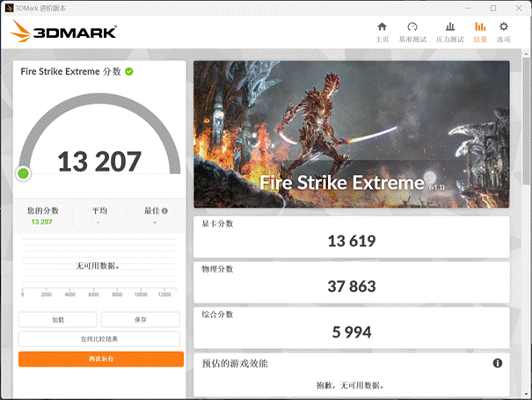Click the green dot on the score gauge

point(24,173)
